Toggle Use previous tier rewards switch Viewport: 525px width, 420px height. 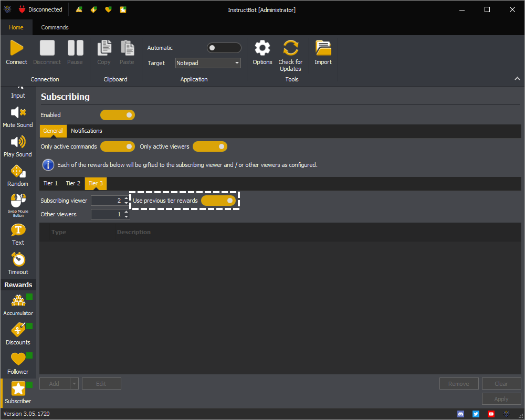[218, 201]
